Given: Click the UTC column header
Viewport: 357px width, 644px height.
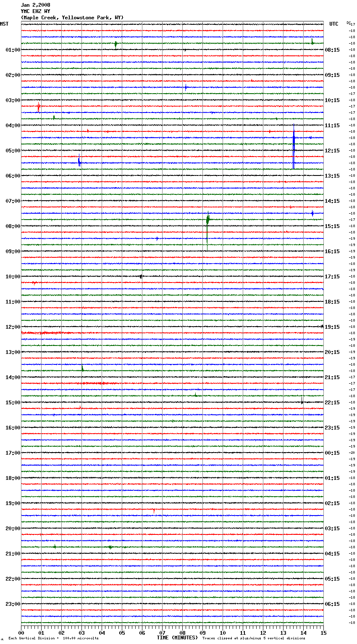Looking at the screenshot, I should 333,24.
